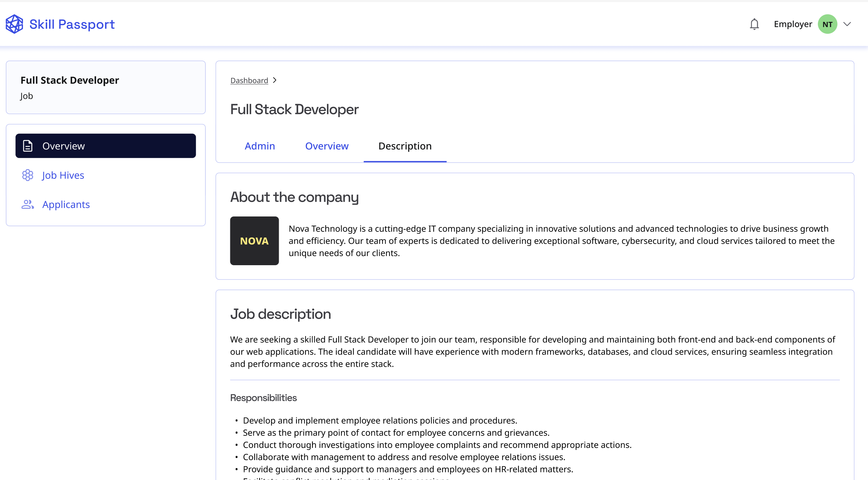
Task: Switch to the Overview tab
Action: (x=326, y=146)
